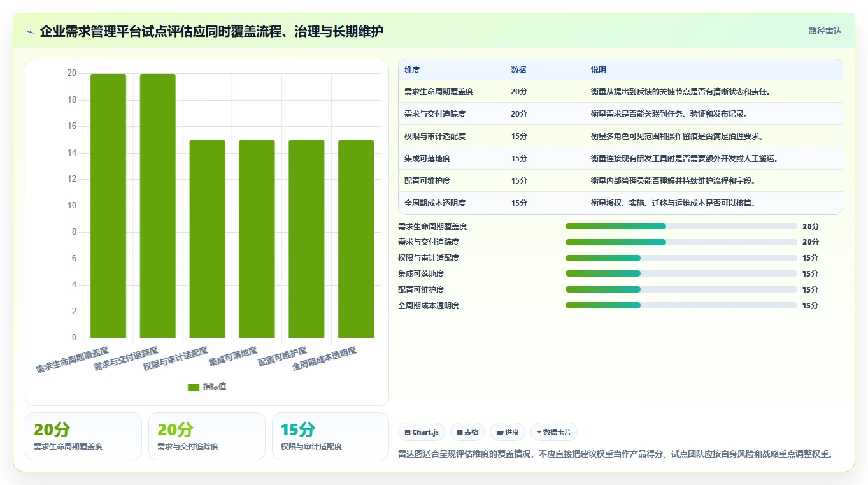Screen dimensions: 868x485
Task: Select the 表格 chip
Action: tap(467, 432)
